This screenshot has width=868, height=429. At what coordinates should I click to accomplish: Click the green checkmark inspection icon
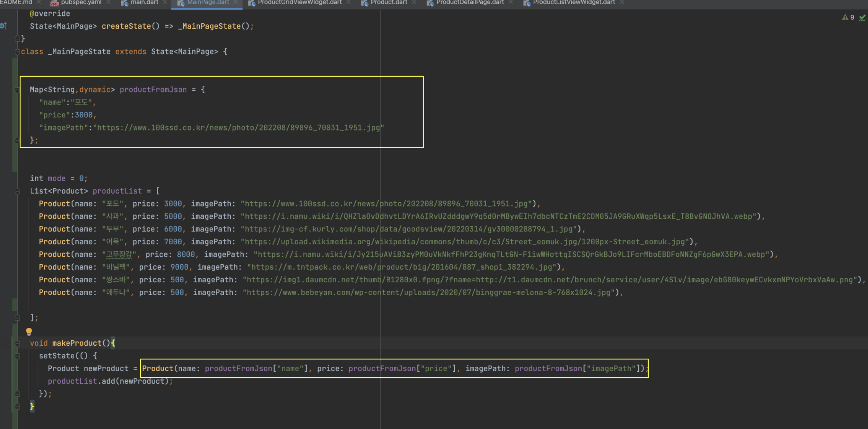[x=862, y=18]
